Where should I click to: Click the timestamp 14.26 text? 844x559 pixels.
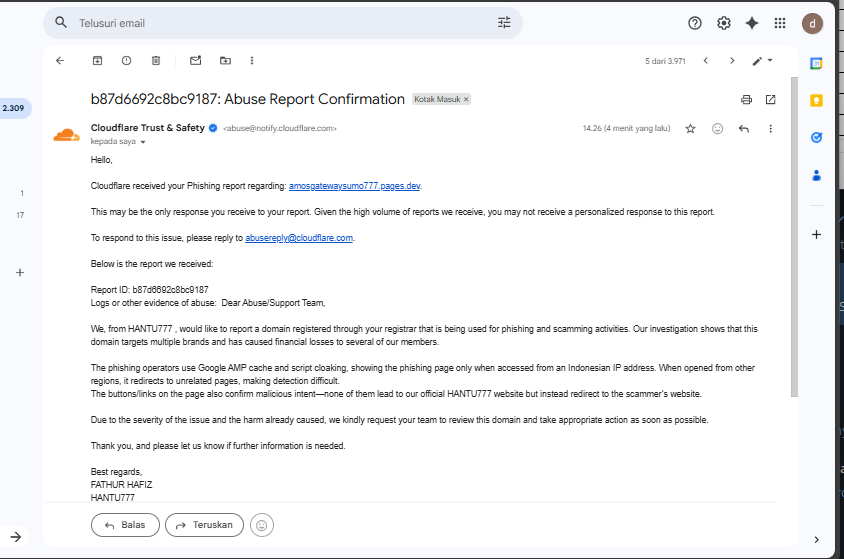coord(626,129)
